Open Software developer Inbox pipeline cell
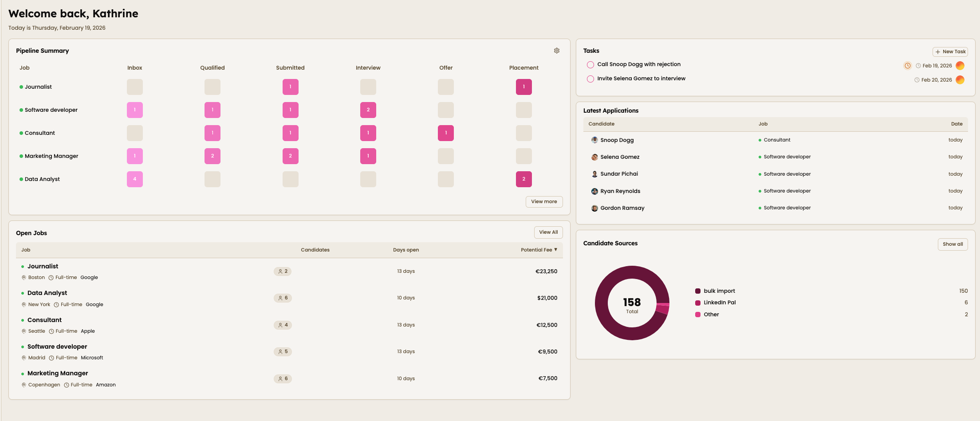Image resolution: width=980 pixels, height=421 pixels. point(135,110)
